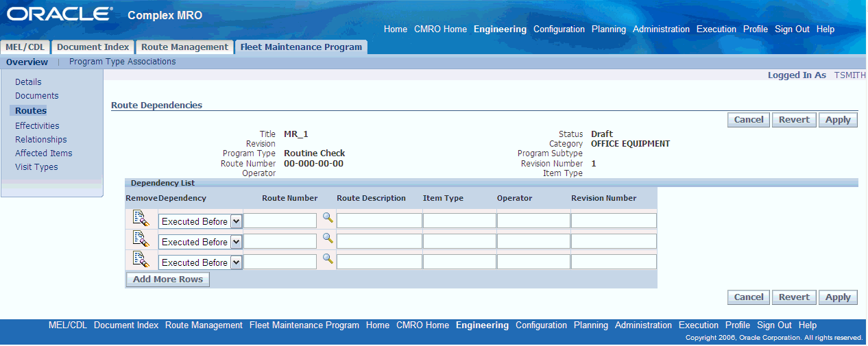The width and height of the screenshot is (868, 346).
Task: Open Execution in top navigation
Action: 716,29
